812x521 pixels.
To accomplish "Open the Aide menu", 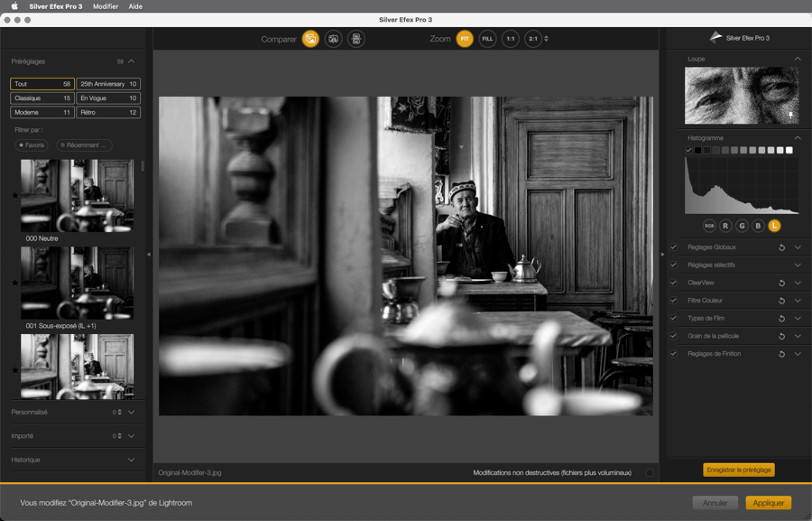I will tap(135, 6).
